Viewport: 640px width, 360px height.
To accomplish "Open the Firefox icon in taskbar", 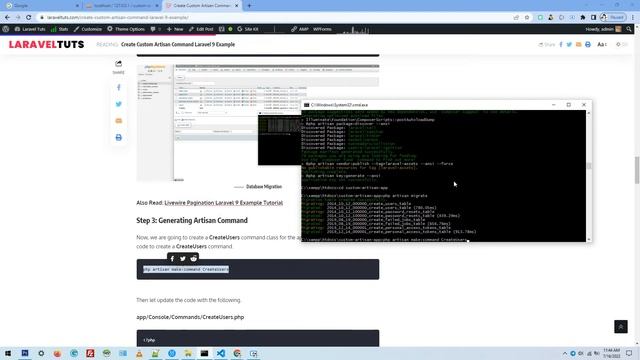I will click(57, 353).
